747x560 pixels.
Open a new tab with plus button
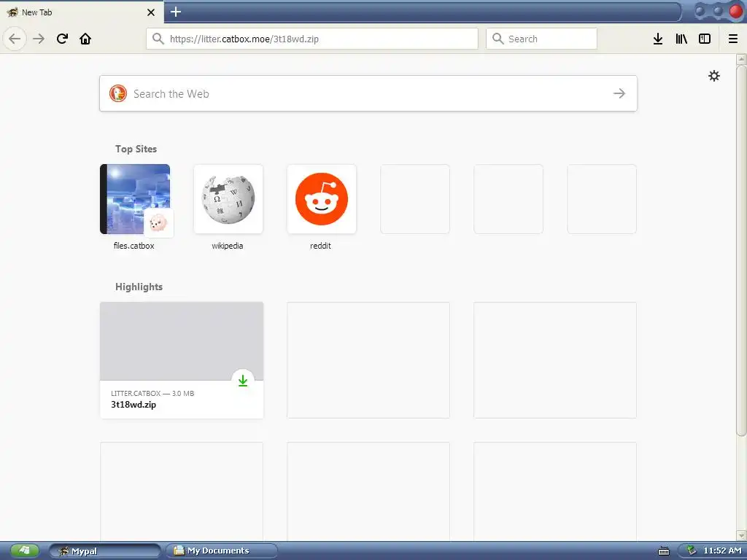tap(175, 12)
